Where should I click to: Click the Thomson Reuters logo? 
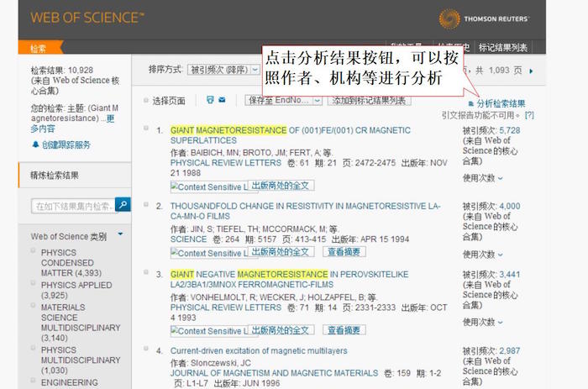tap(484, 18)
